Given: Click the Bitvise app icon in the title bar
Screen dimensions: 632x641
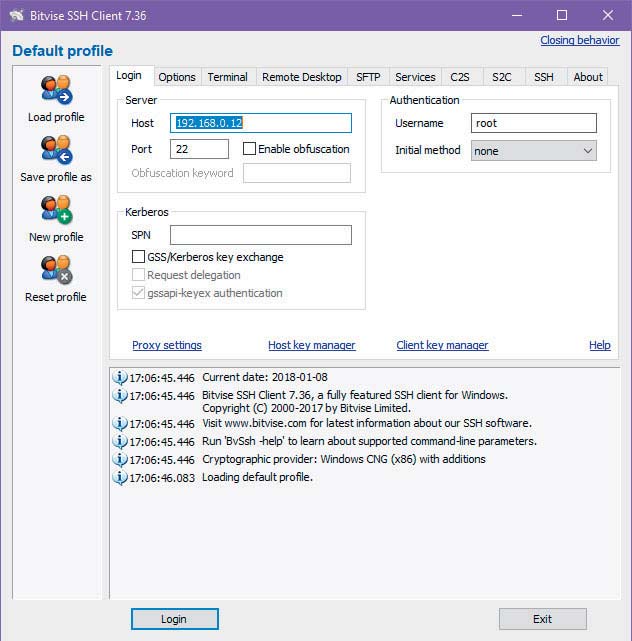Looking at the screenshot, I should 17,16.
